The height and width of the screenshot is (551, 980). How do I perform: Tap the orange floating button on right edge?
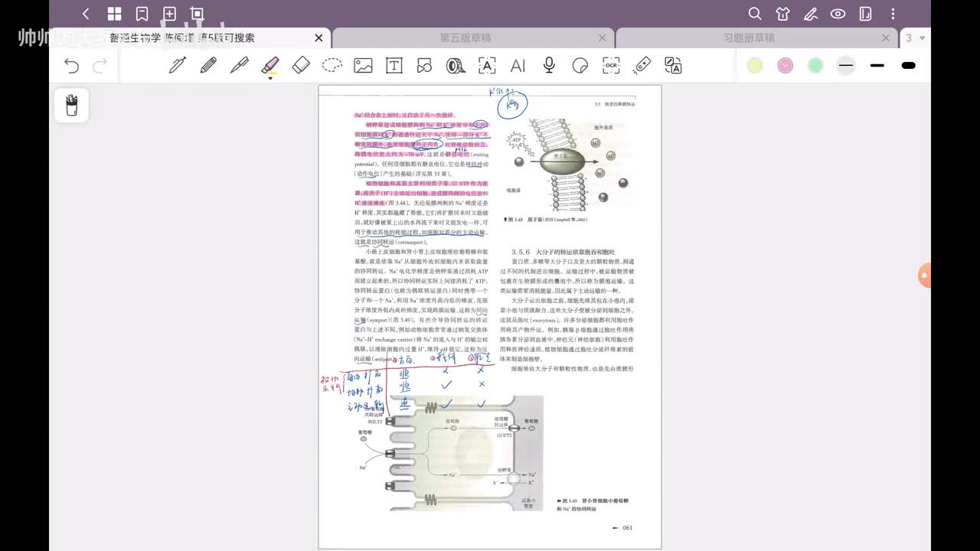coord(925,275)
